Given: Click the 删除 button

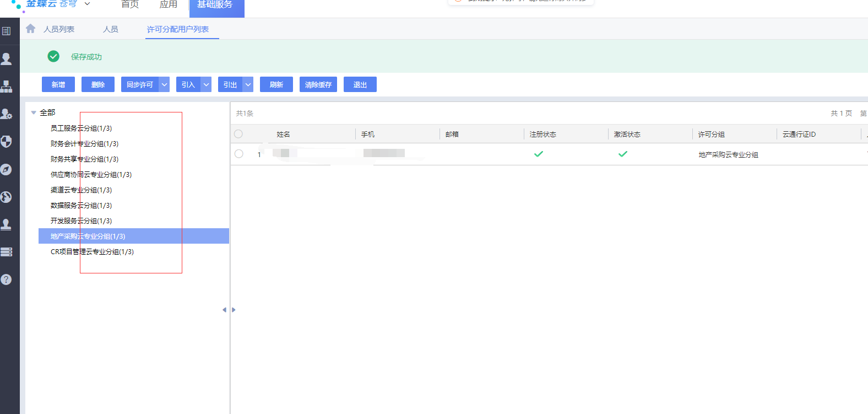Looking at the screenshot, I should click(x=98, y=84).
